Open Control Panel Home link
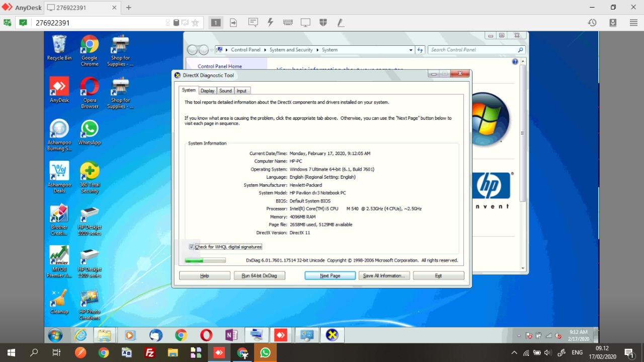The image size is (644, 362). [220, 66]
